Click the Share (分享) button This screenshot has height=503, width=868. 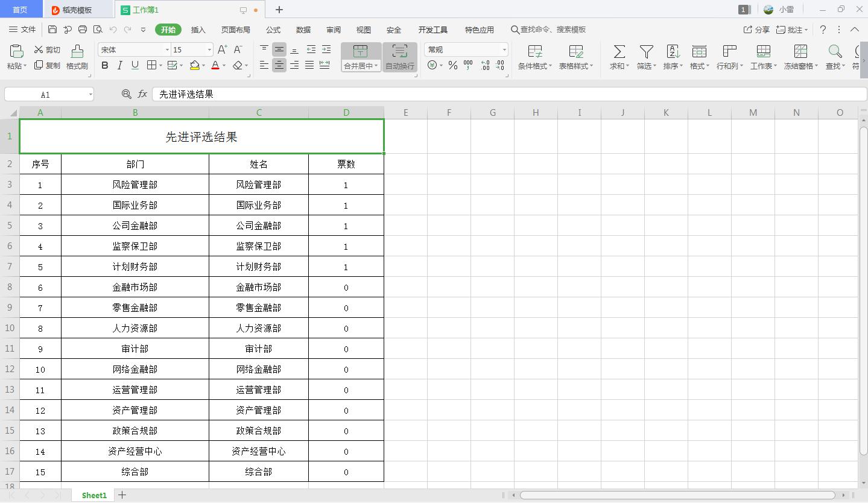[x=756, y=30]
